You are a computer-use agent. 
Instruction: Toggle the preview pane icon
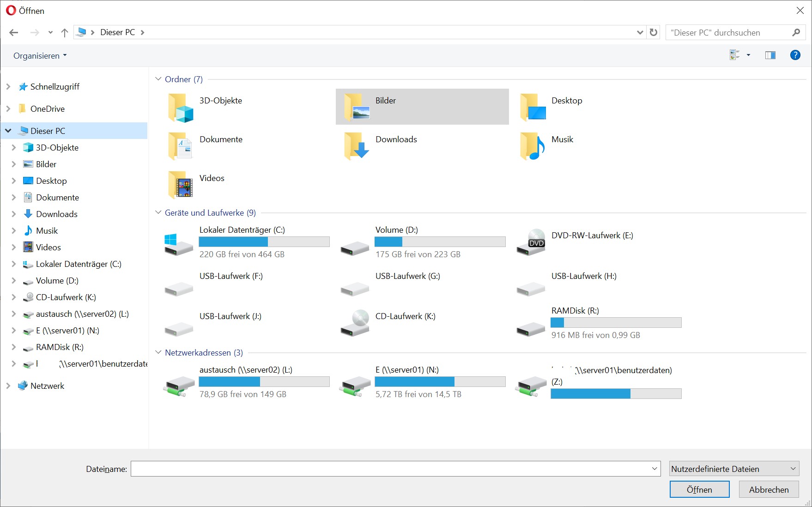770,55
